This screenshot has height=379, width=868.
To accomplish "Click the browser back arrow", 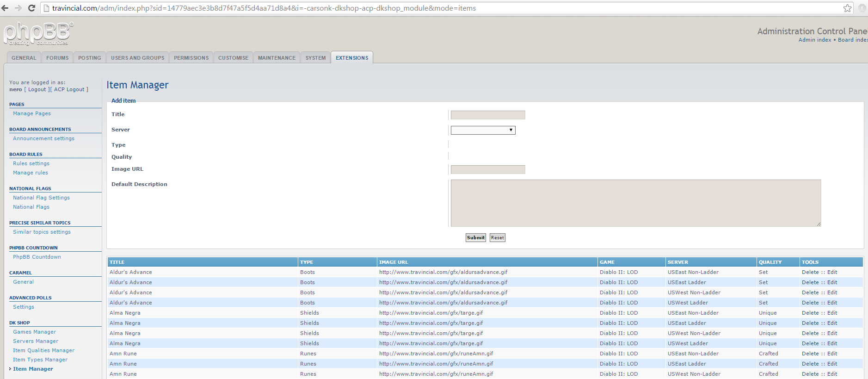I will tap(5, 8).
